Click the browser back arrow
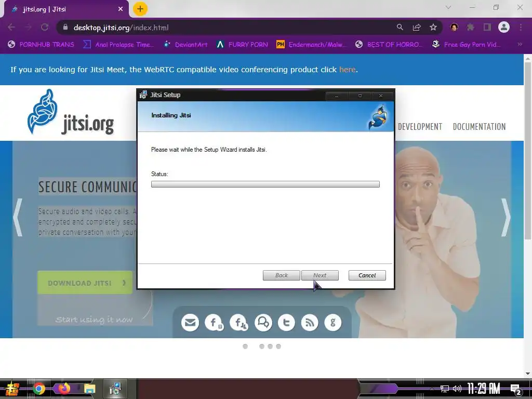The width and height of the screenshot is (532, 399). [11, 27]
